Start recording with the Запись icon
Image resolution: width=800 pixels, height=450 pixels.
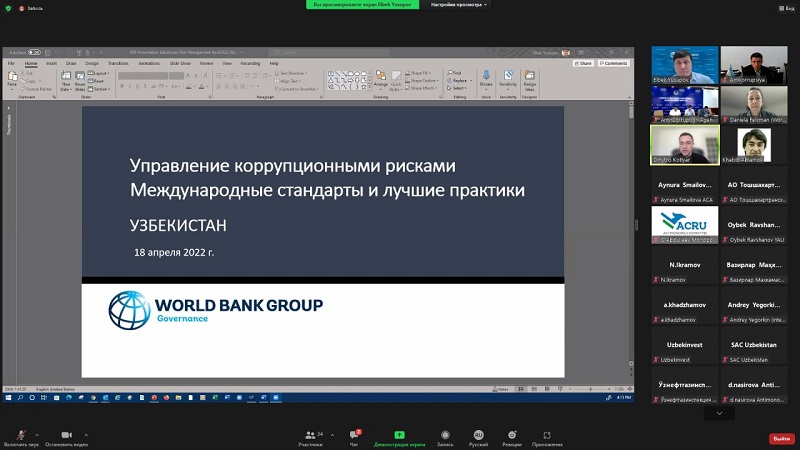445,435
